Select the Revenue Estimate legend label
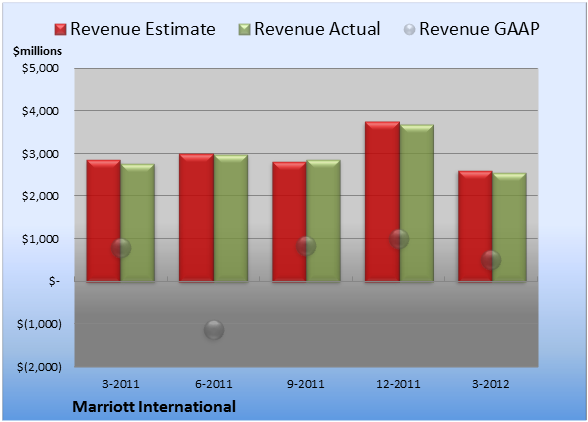 coord(143,29)
